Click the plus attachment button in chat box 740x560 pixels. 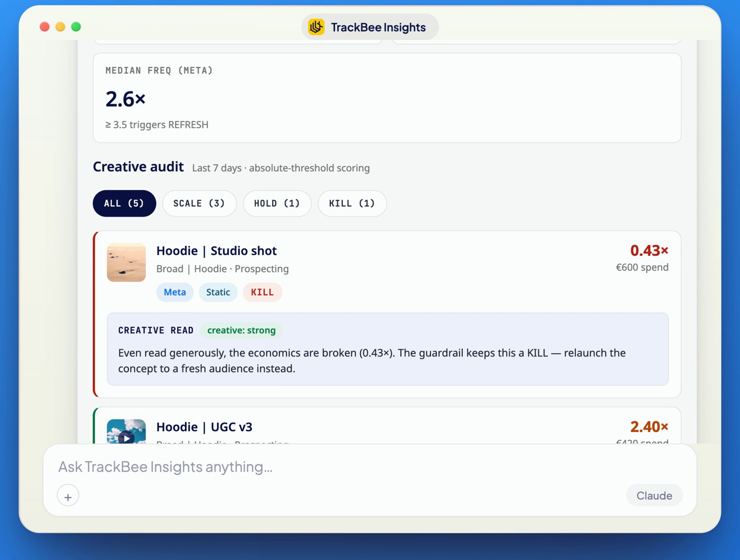68,496
